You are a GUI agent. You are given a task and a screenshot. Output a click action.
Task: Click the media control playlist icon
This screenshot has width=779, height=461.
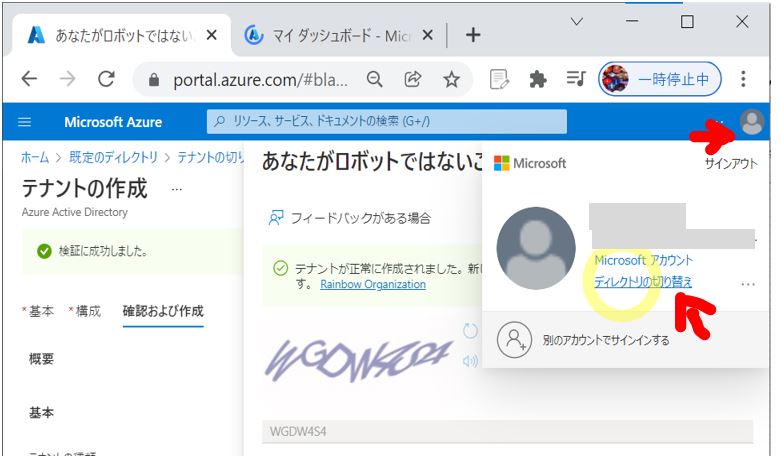576,78
